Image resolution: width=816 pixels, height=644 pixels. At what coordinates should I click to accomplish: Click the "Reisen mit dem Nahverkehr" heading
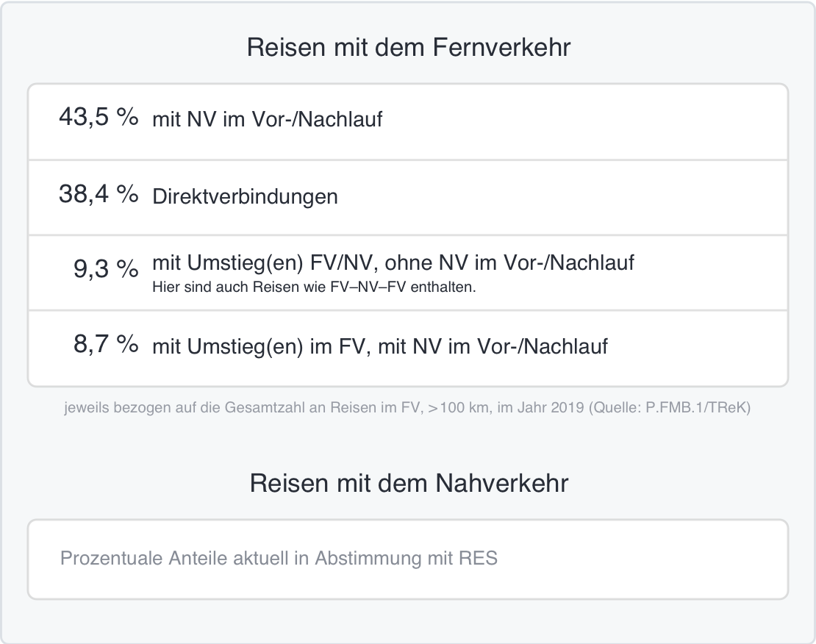pos(409,484)
